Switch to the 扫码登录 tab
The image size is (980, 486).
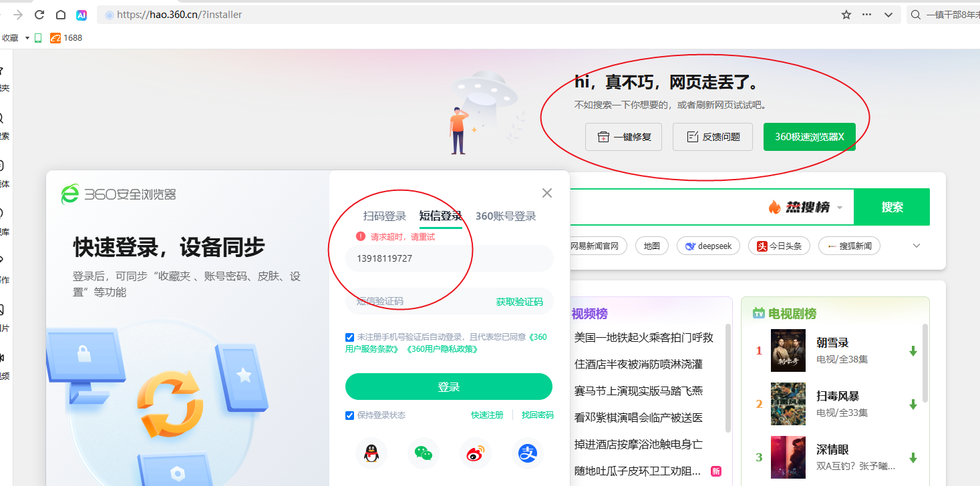(x=385, y=216)
